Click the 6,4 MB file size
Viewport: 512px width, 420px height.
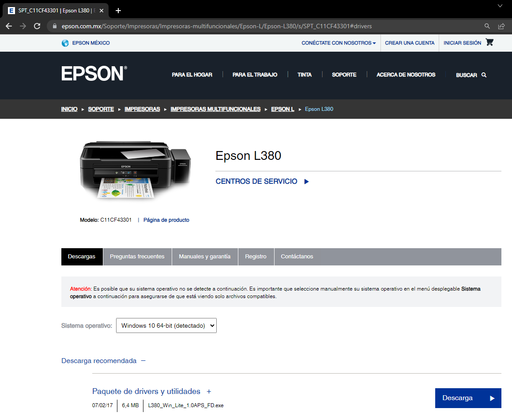pyautogui.click(x=130, y=405)
